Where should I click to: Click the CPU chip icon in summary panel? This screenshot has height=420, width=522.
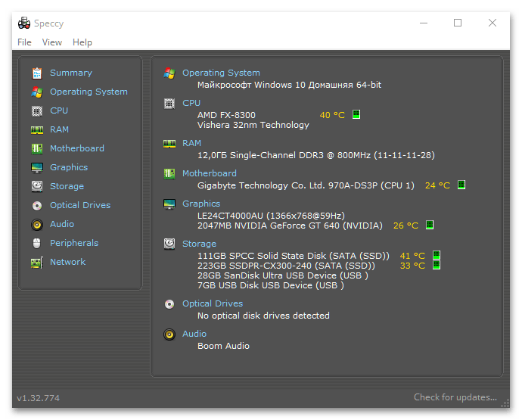pyautogui.click(x=169, y=104)
